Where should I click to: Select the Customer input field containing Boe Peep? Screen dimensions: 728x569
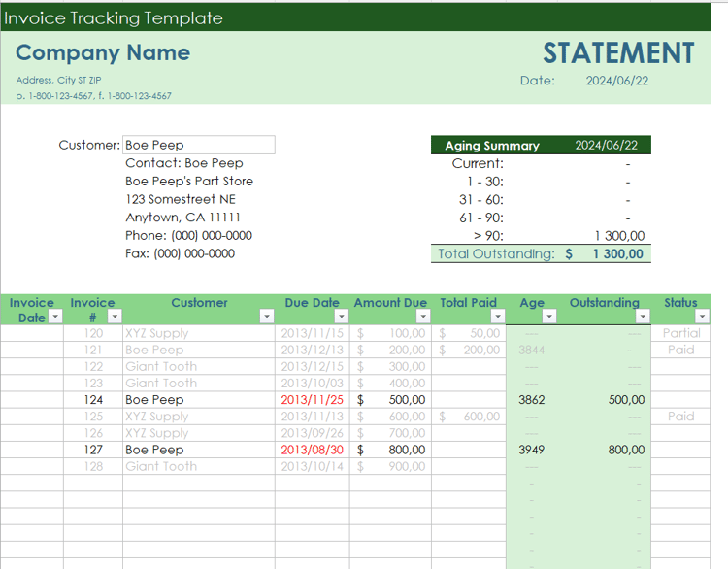coord(199,145)
